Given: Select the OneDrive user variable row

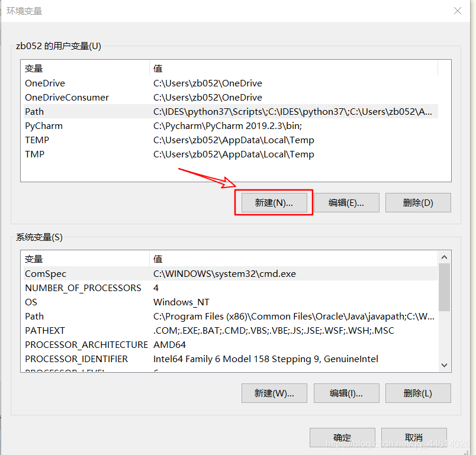Looking at the screenshot, I should point(231,83).
